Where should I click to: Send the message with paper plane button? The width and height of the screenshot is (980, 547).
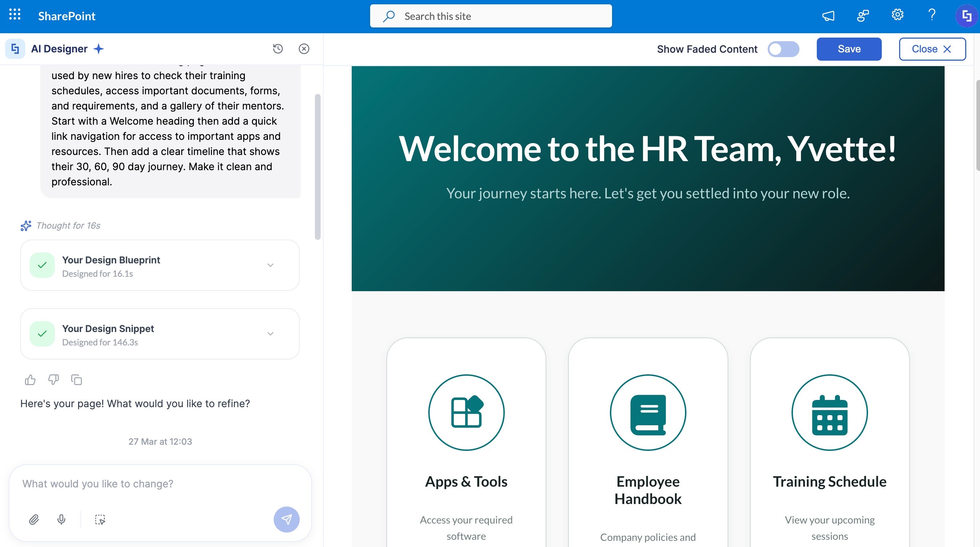coord(286,519)
